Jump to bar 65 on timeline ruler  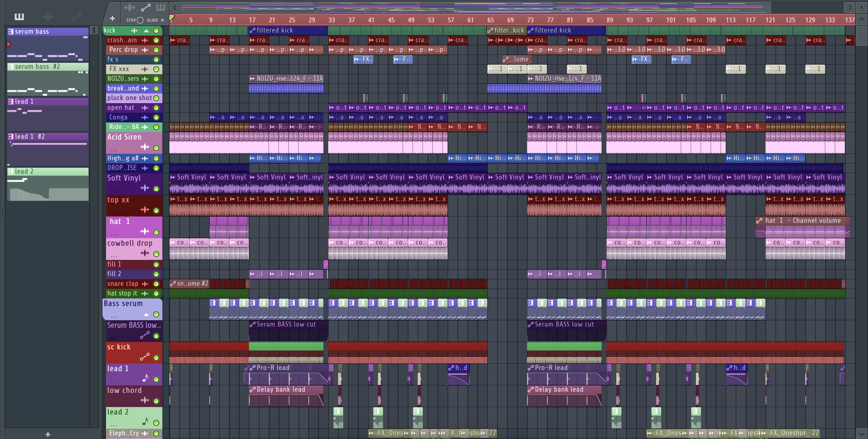[x=491, y=20]
